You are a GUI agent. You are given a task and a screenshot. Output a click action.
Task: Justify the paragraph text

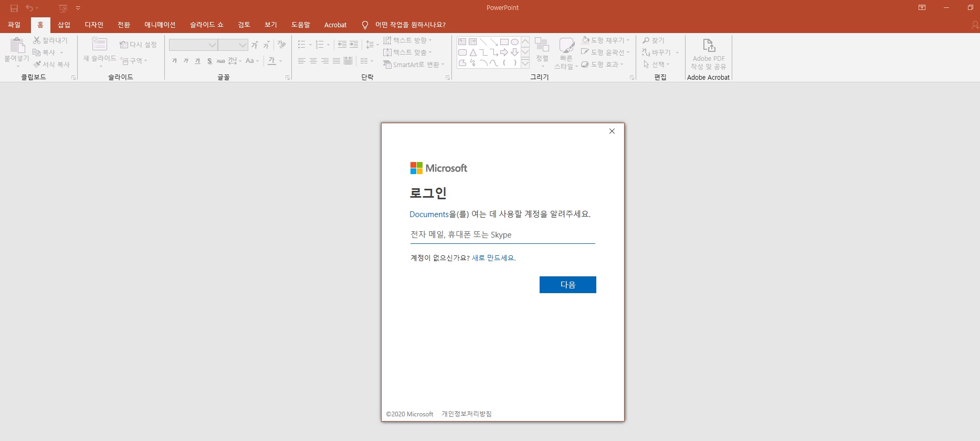click(336, 61)
